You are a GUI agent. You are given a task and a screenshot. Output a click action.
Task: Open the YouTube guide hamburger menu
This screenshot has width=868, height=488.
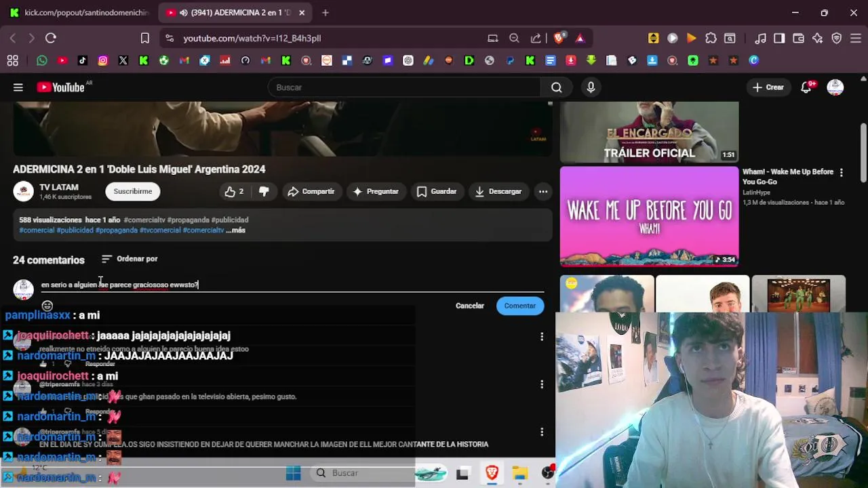coord(18,87)
